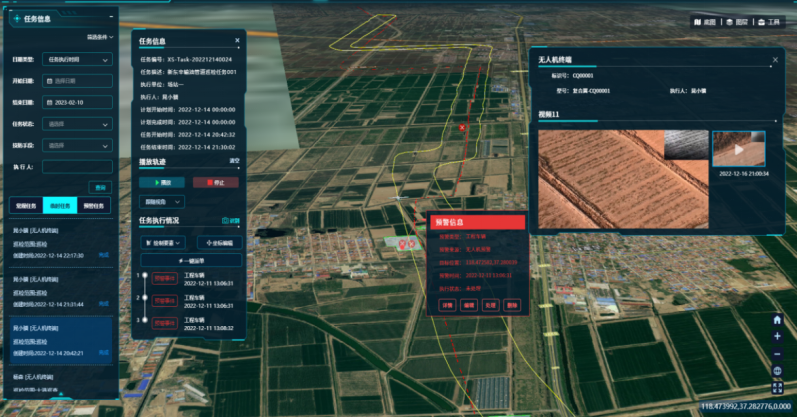Close the 无人机终端 panel
Viewport: 797px width, 418px height.
click(x=773, y=60)
